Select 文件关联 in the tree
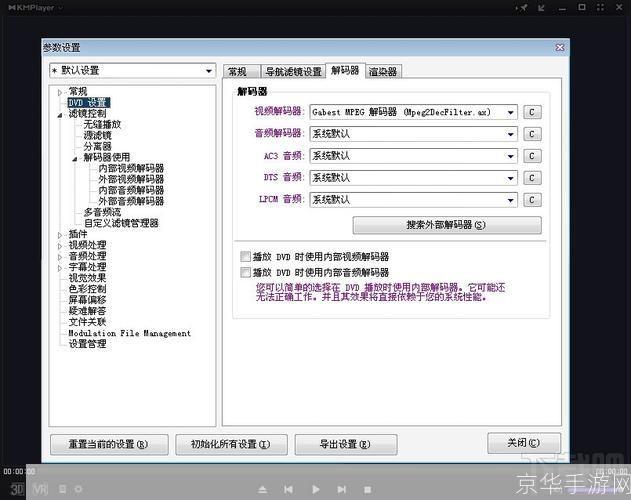 [x=87, y=322]
